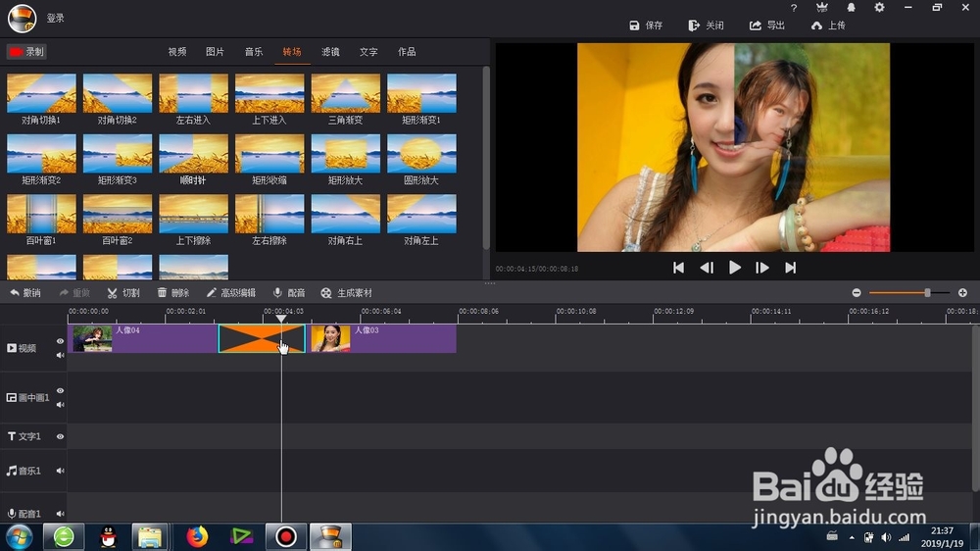Click the red record button

(26, 52)
